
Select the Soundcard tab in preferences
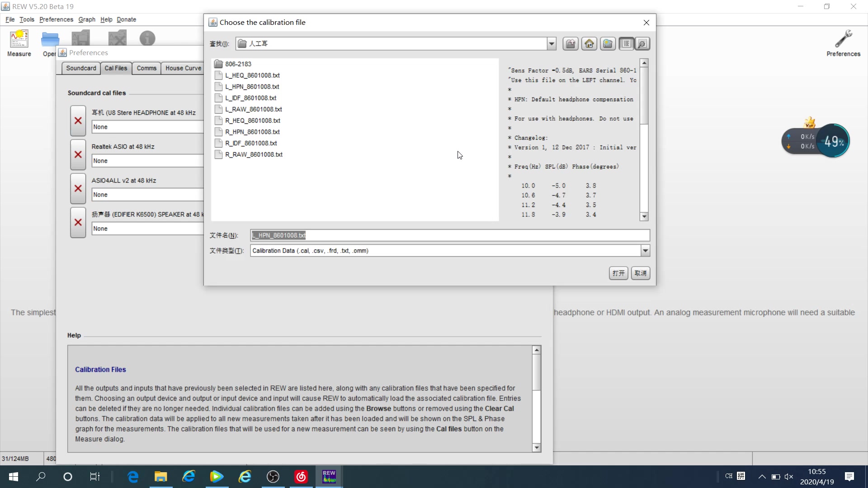tap(80, 68)
